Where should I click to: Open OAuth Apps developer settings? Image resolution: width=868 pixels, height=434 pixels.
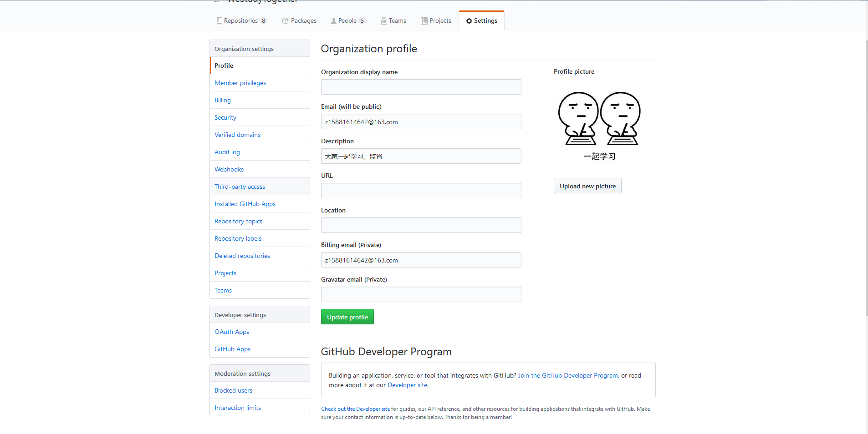click(x=260, y=332)
